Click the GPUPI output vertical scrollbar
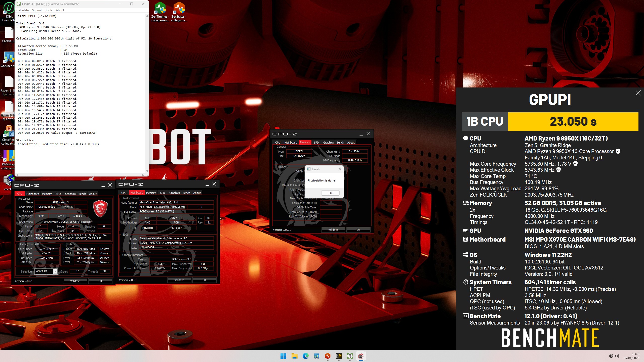Screen dimensions: 644x362 pos(147,93)
